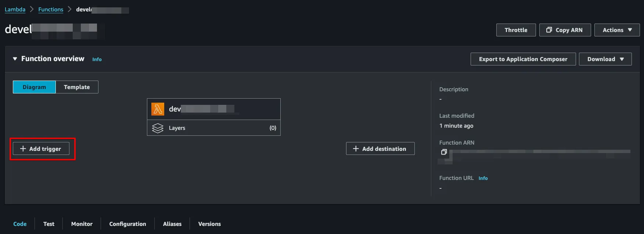Click the Throttle button
This screenshot has height=234, width=644.
pos(516,30)
